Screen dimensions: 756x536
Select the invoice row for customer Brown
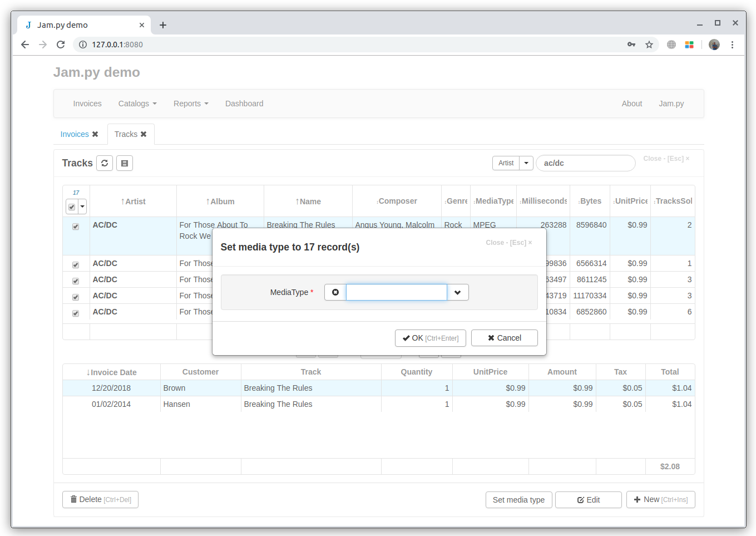click(378, 388)
